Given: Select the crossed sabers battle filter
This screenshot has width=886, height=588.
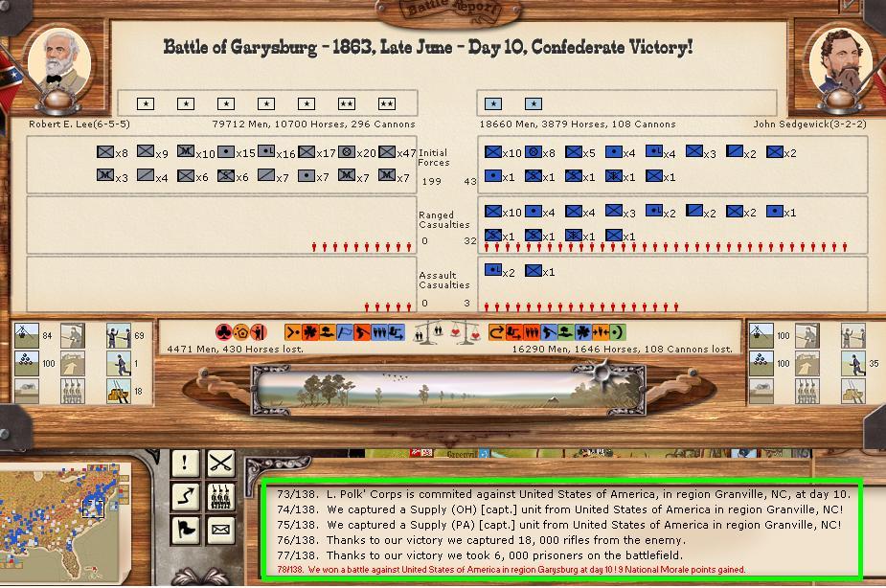Looking at the screenshot, I should point(221,464).
